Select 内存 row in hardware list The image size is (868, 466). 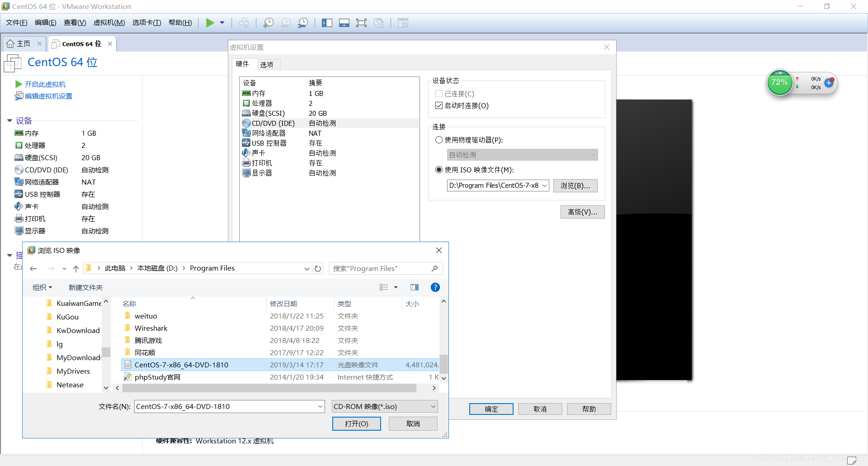330,93
